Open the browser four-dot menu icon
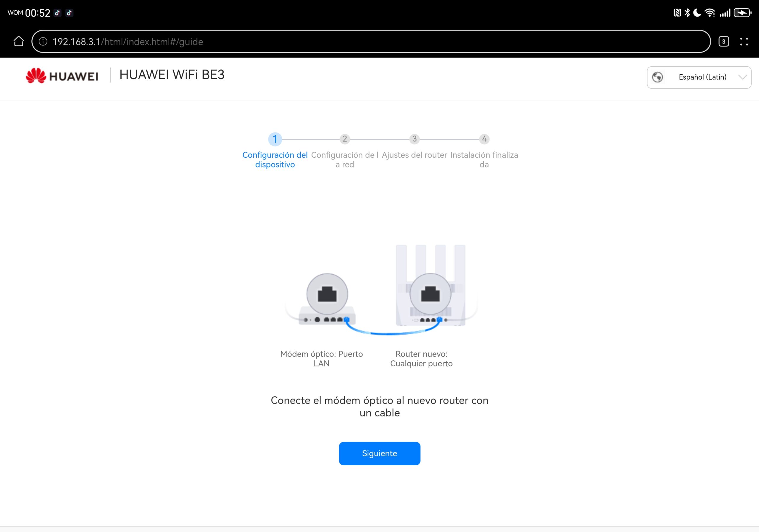 point(744,41)
